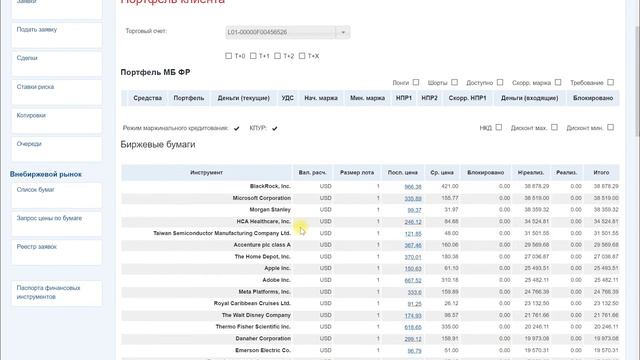The width and height of the screenshot is (640, 360).
Task: Open The Walt Disney Company price link
Action: (413, 316)
